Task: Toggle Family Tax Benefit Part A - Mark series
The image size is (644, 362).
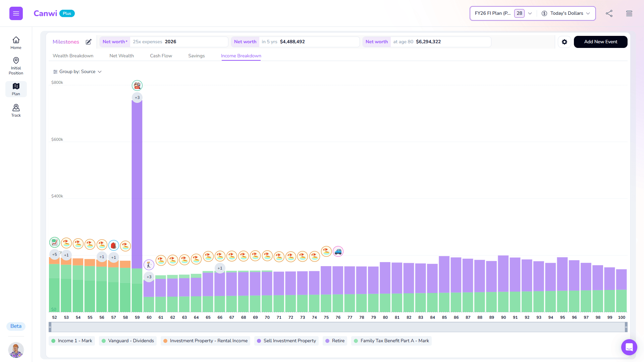Action: click(391, 341)
